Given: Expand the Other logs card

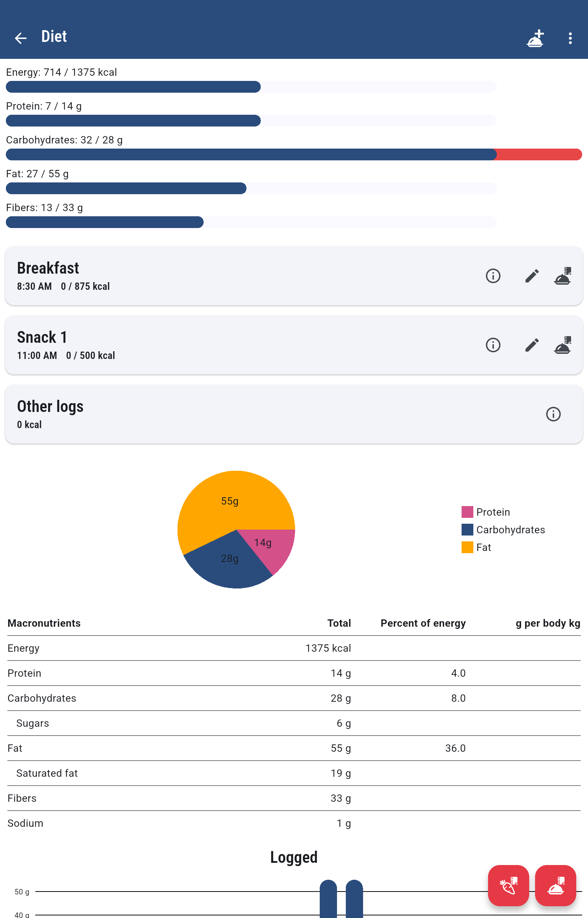Looking at the screenshot, I should click(x=267, y=414).
